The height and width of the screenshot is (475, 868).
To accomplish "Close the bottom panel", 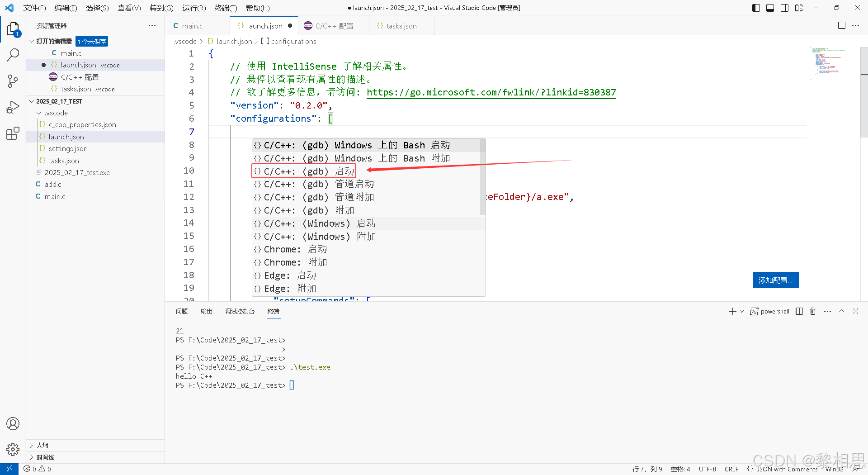I will click(x=855, y=311).
